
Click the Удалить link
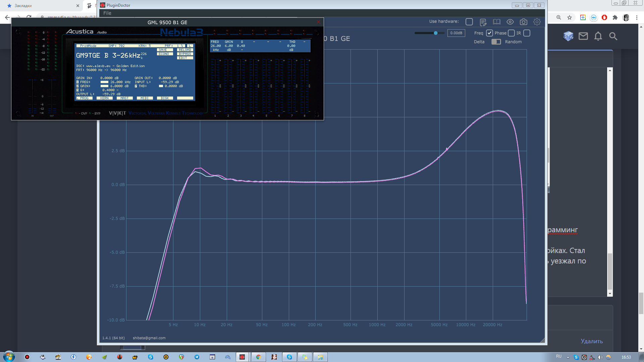[592, 341]
